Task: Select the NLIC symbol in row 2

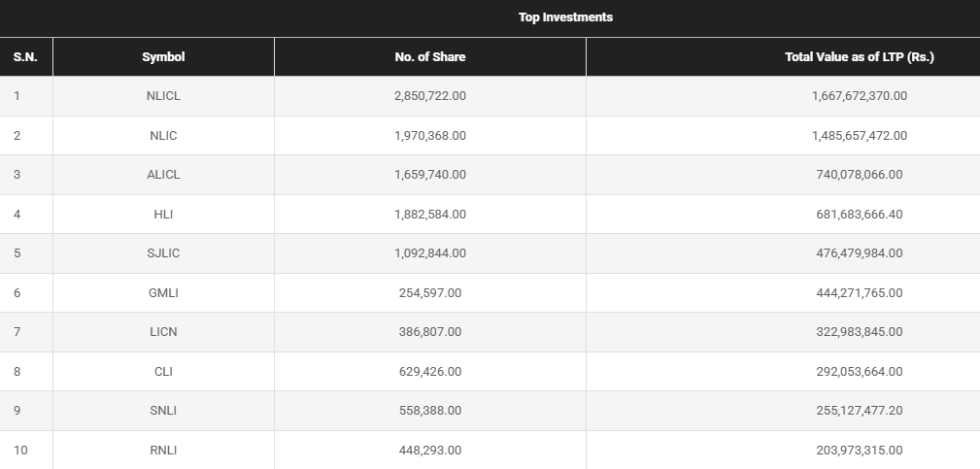Action: coord(163,136)
